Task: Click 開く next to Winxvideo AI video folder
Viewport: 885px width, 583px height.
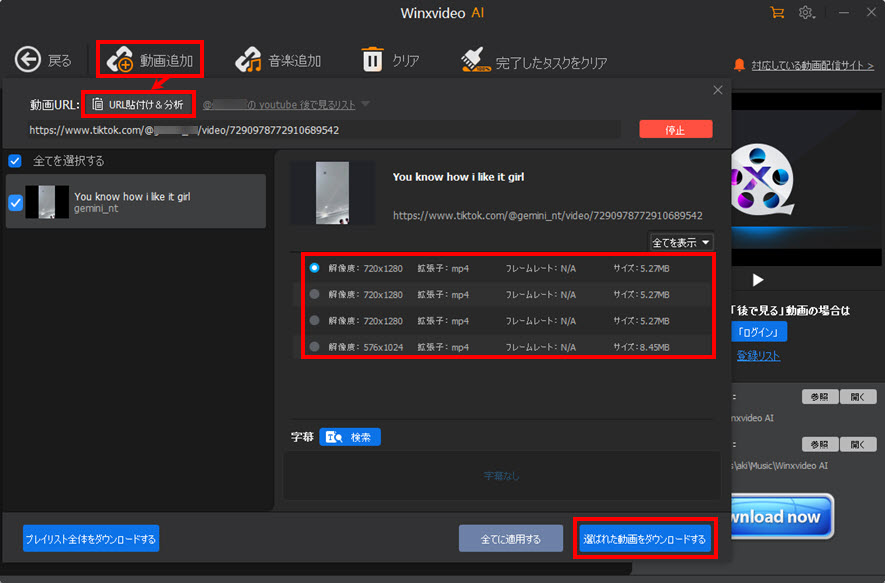Action: [858, 397]
